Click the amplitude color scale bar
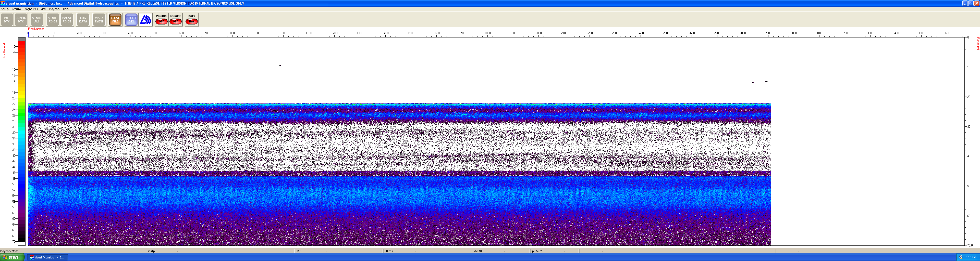The image size is (980, 261). [22, 140]
